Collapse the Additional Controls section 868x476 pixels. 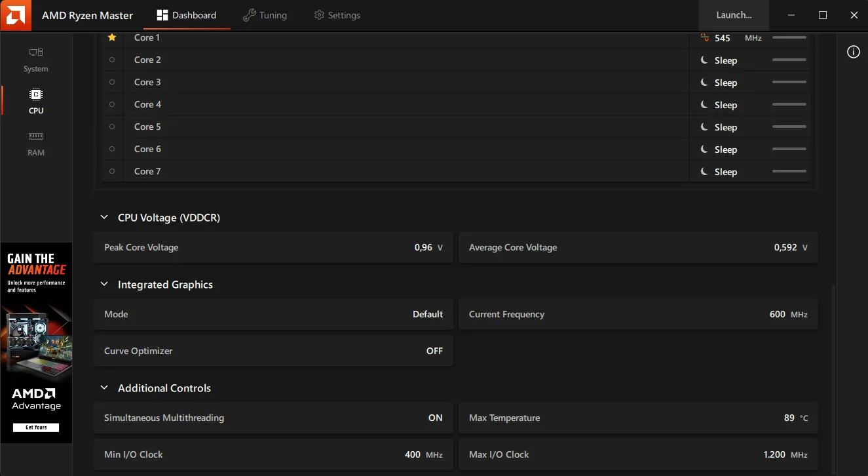click(x=104, y=388)
